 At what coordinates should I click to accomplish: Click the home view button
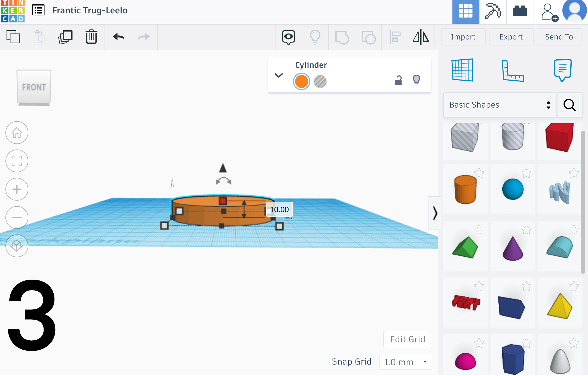coord(17,133)
